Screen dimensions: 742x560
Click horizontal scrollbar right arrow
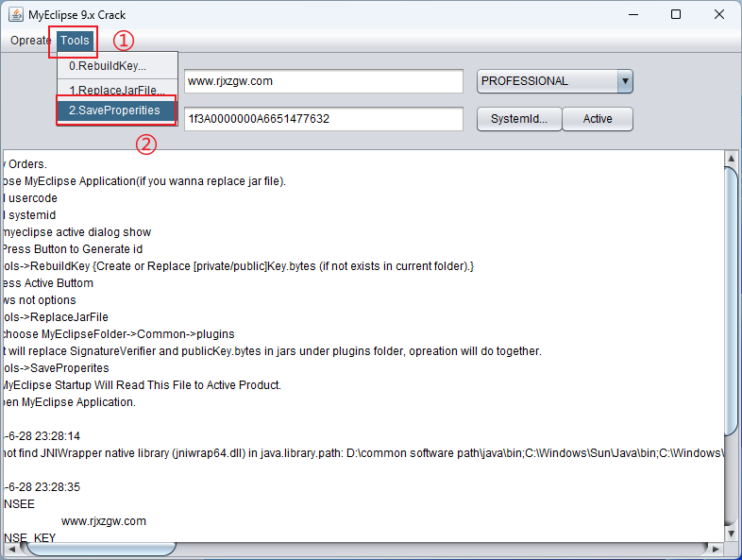(715, 549)
